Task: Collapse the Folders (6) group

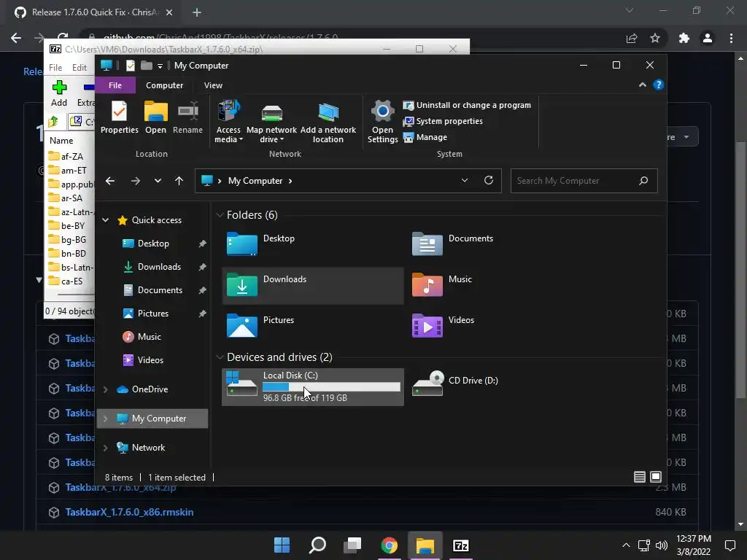Action: (220, 215)
